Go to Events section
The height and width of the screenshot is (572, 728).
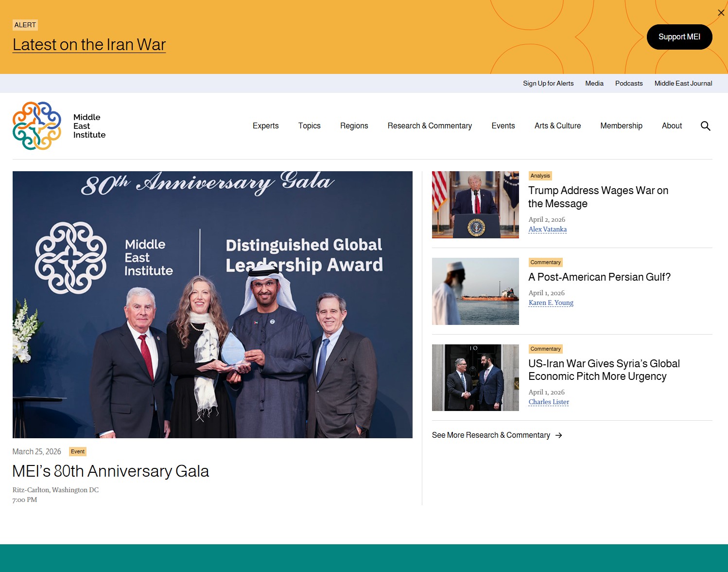[503, 126]
